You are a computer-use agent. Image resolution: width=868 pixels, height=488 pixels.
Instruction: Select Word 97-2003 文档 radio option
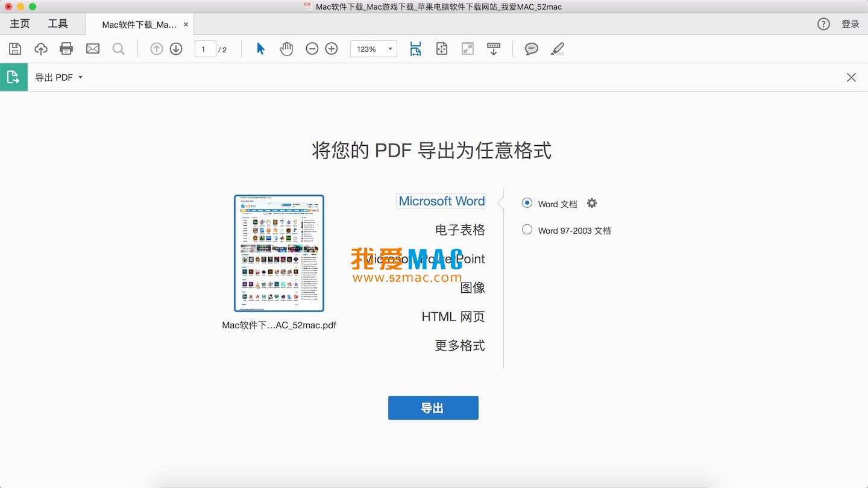527,230
